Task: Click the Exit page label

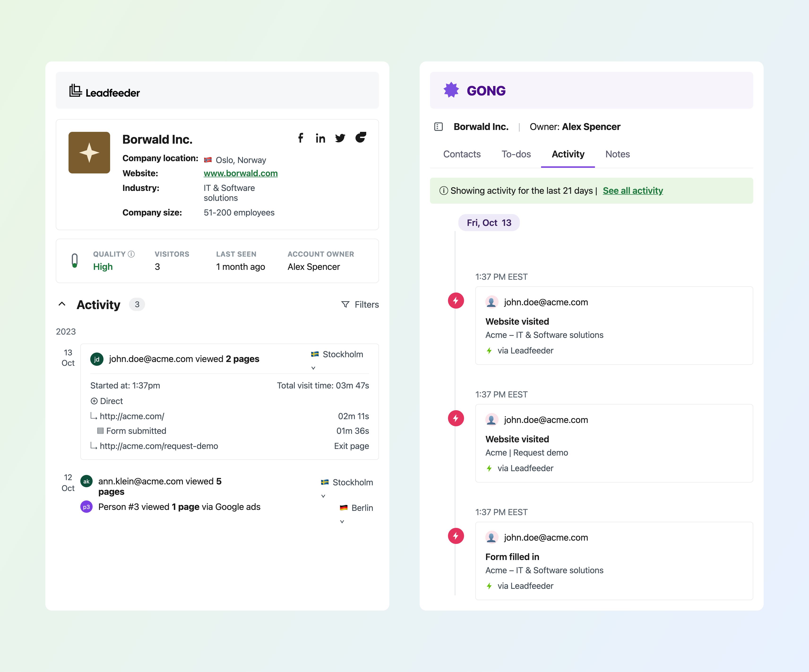Action: pos(351,446)
